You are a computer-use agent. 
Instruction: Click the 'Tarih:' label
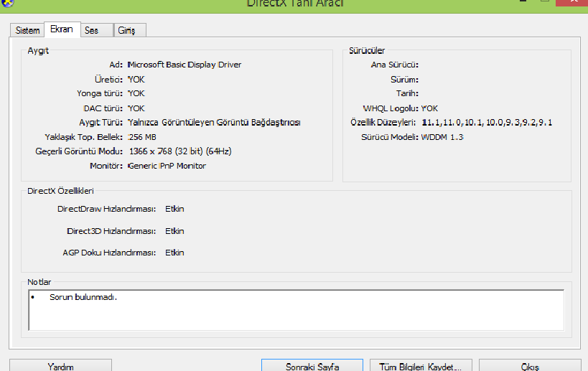(x=407, y=93)
